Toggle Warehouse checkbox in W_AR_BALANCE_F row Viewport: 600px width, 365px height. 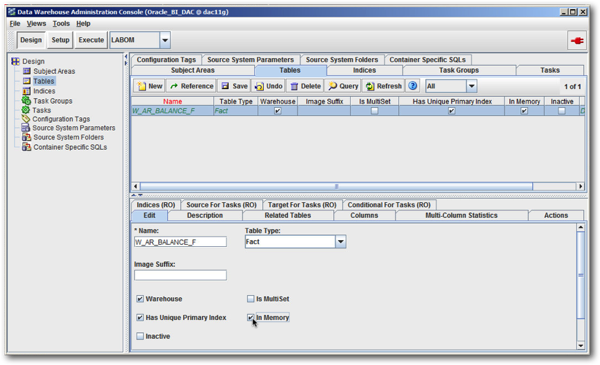[x=278, y=111]
